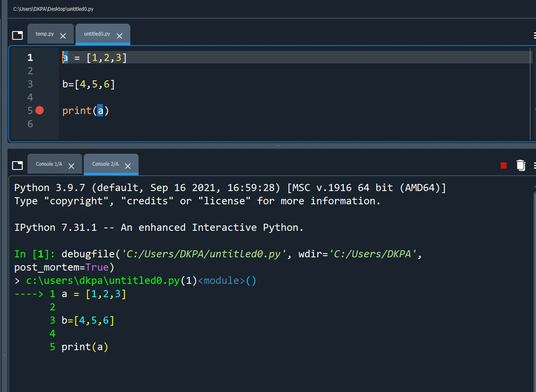Place cursor on editor line 'a = [1,2,3]'
The height and width of the screenshot is (392, 536).
click(95, 58)
